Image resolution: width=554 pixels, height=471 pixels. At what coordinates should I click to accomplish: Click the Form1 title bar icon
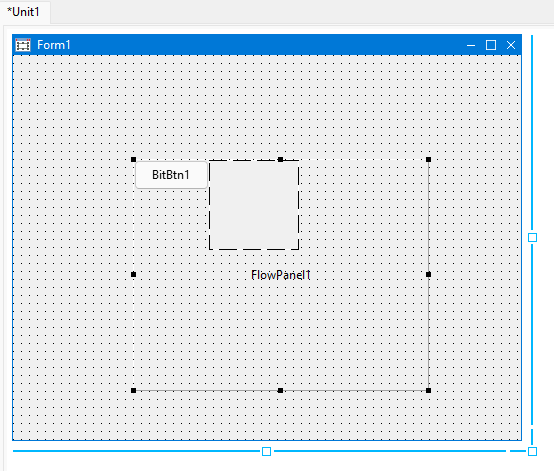point(23,45)
